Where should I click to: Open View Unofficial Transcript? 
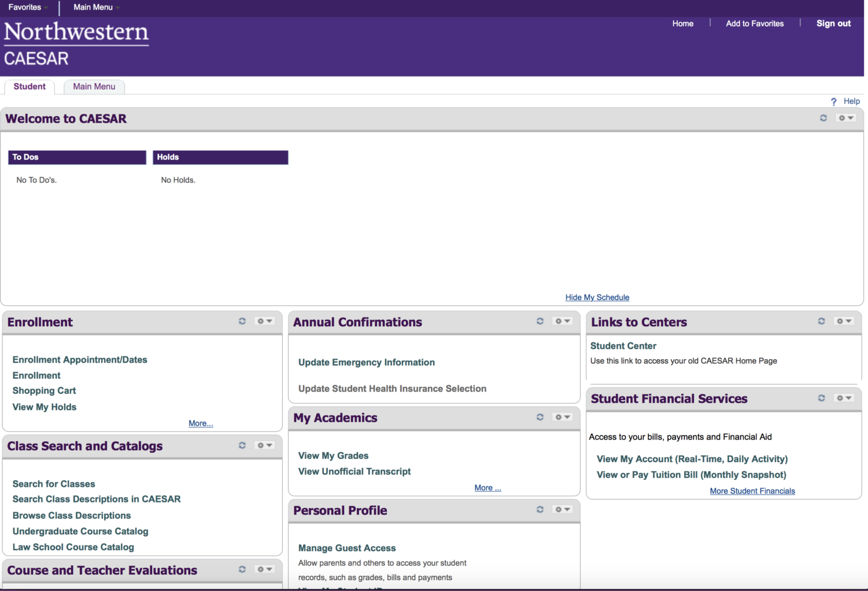pyautogui.click(x=354, y=472)
